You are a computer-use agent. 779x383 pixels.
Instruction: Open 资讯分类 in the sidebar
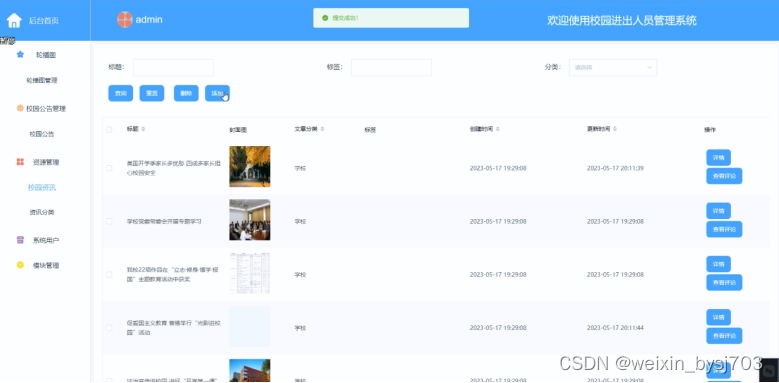pos(42,213)
